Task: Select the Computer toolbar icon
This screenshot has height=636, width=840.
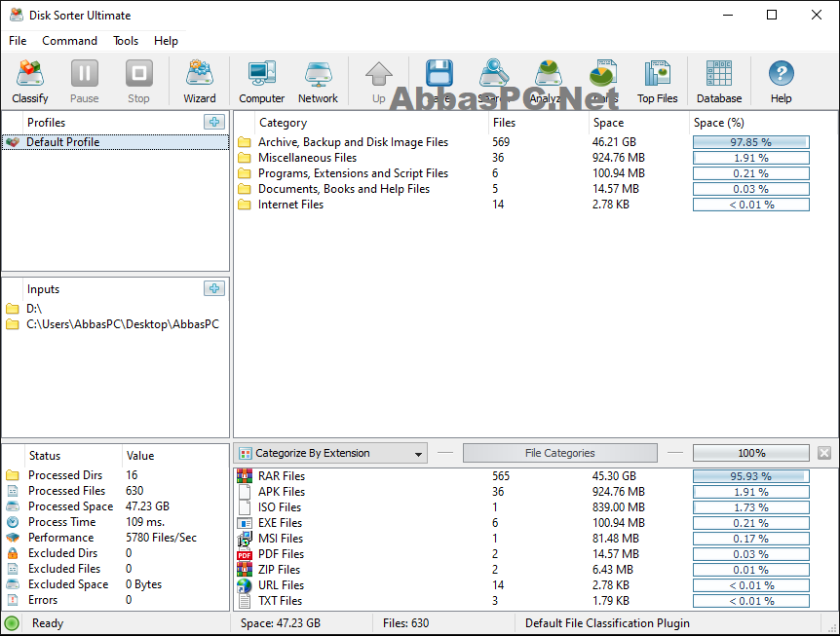Action: click(261, 82)
